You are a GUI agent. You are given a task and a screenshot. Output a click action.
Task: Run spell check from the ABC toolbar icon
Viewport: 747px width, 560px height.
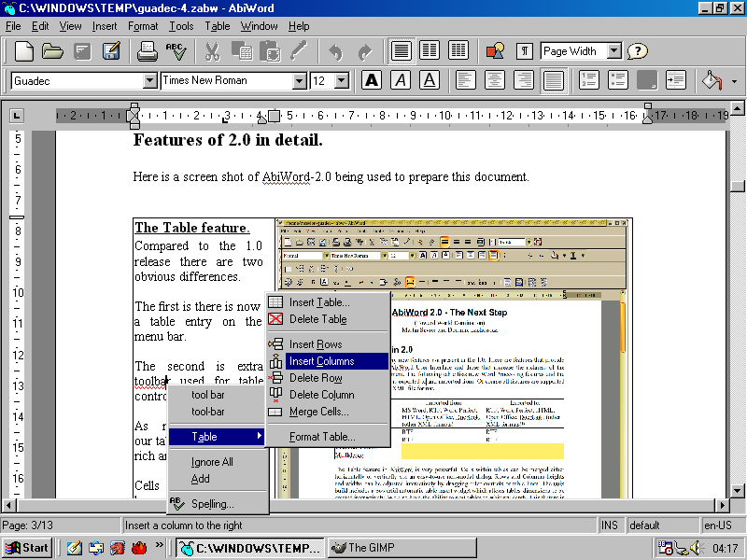[176, 51]
